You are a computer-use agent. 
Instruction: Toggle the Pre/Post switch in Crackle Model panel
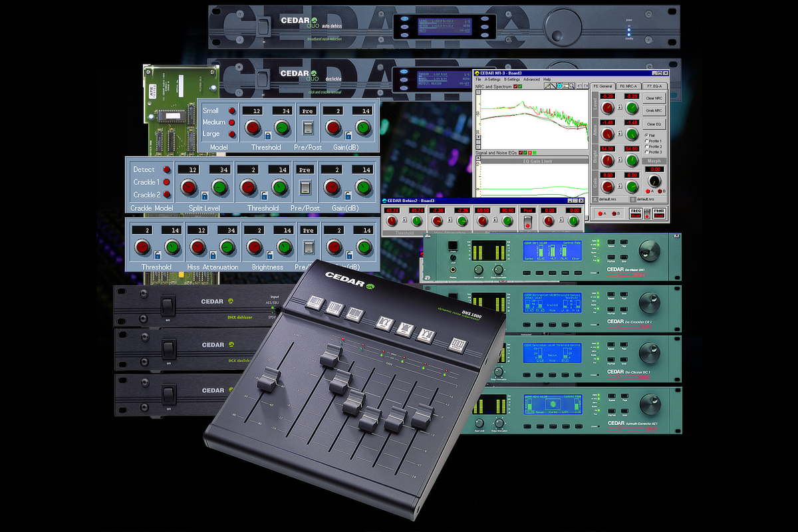coord(307,188)
